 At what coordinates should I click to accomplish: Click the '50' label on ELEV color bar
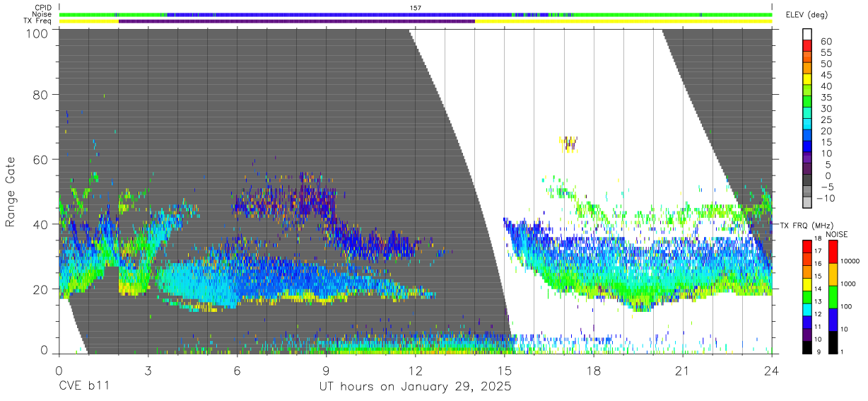tap(826, 64)
